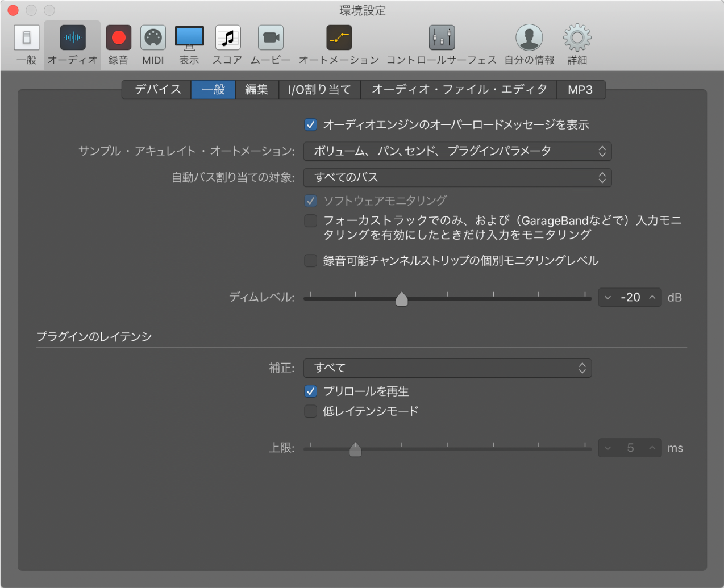724x588 pixels.
Task: Switch to the MP3 tab
Action: click(581, 89)
